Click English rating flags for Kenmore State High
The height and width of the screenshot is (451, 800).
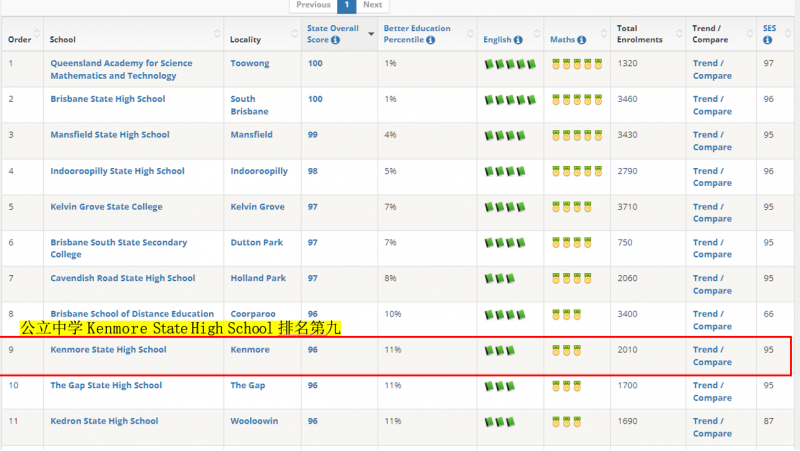(x=499, y=350)
